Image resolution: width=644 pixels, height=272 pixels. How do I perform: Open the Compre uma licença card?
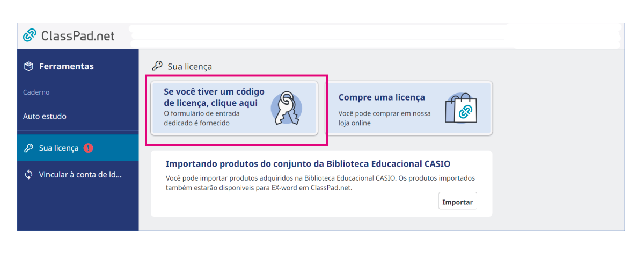tap(409, 108)
